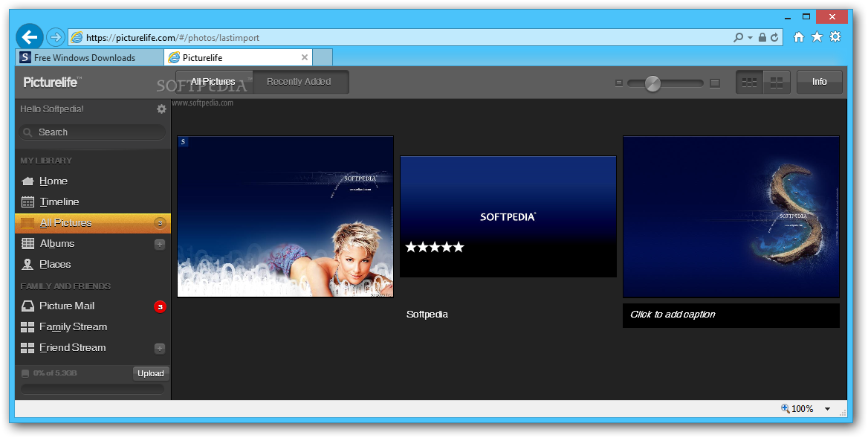Open the blue Softpedia logo photo
Viewport: 868px width, 438px height.
pos(508,216)
